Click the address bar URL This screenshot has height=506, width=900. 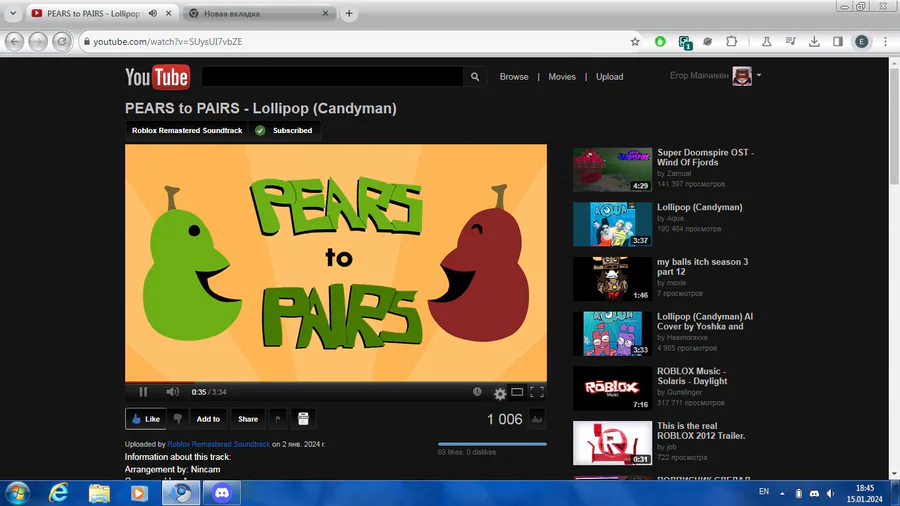(x=168, y=41)
